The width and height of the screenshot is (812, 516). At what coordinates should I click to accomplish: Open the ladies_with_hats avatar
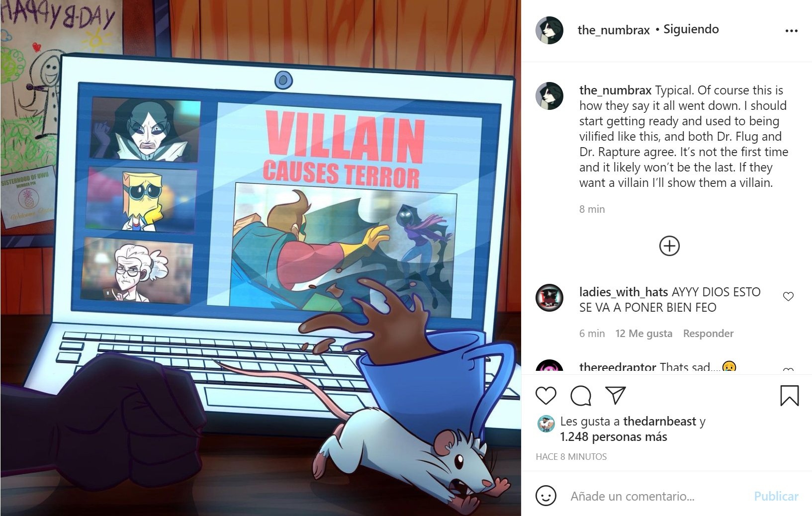click(549, 298)
